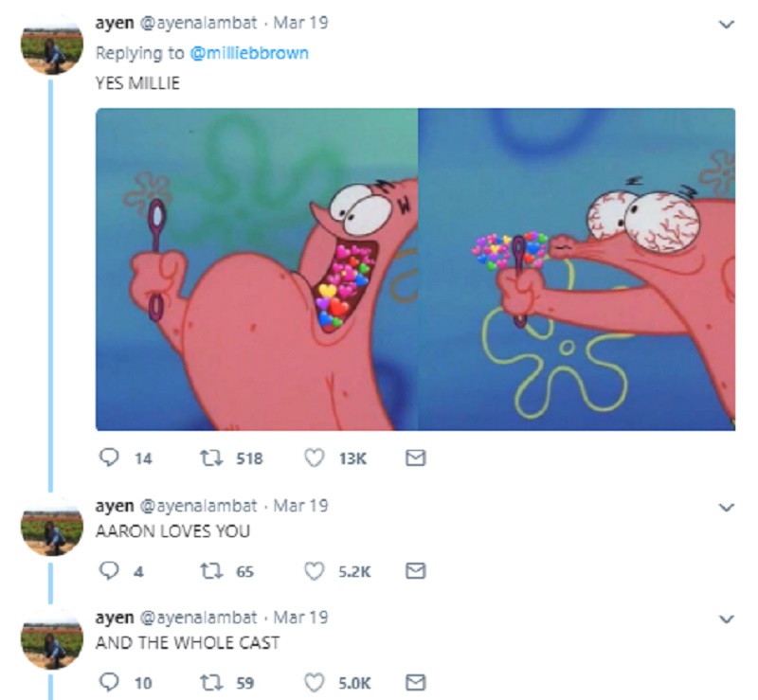758x700 pixels.
Task: Reply to AND THE WHOLE CAST tweet
Action: (109, 682)
